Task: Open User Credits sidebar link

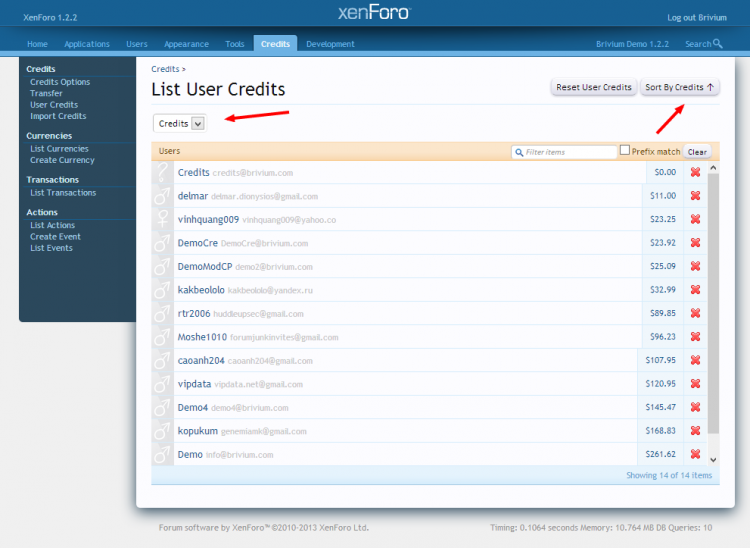Action: pyautogui.click(x=54, y=105)
